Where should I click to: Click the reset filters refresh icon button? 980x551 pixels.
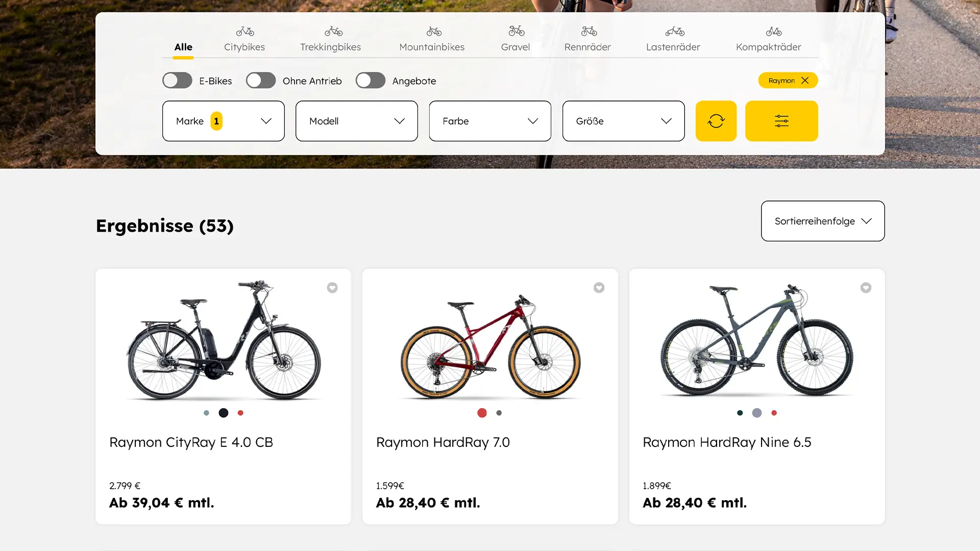click(716, 121)
